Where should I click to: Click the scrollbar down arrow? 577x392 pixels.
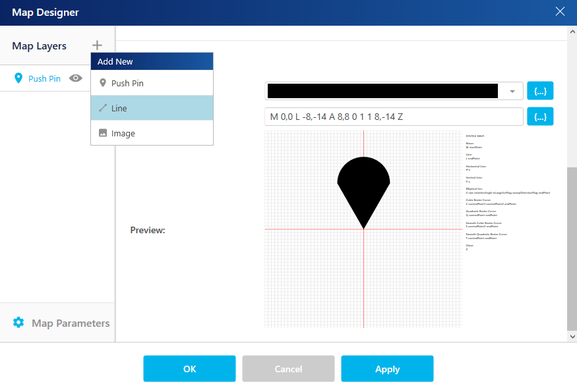(x=572, y=336)
